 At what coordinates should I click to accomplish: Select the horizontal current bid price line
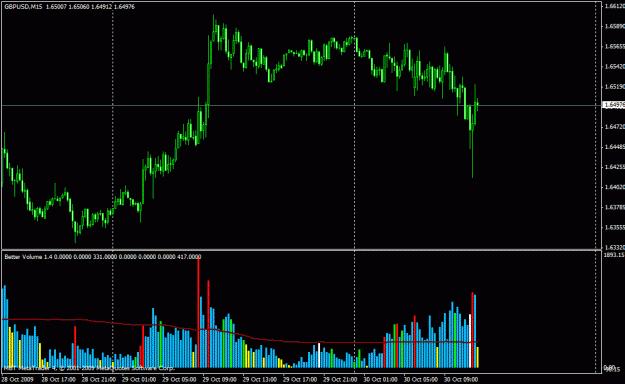pyautogui.click(x=301, y=105)
